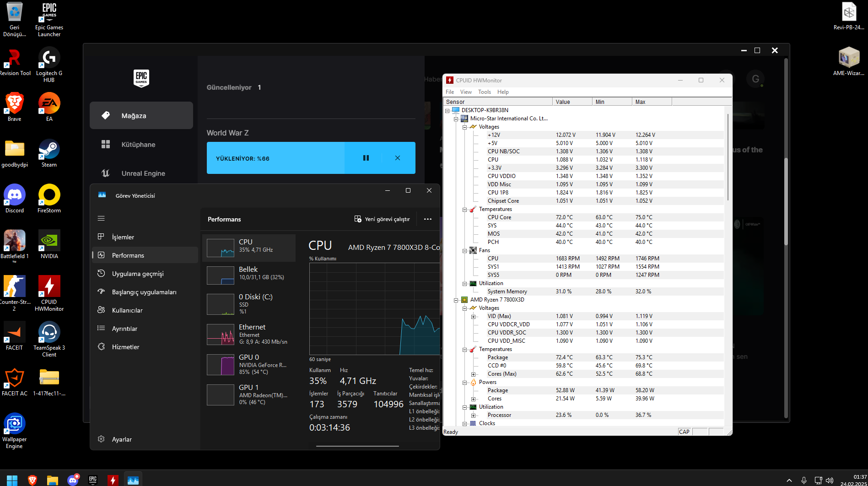Click the Task Manager hamburger menu icon

pos(101,218)
